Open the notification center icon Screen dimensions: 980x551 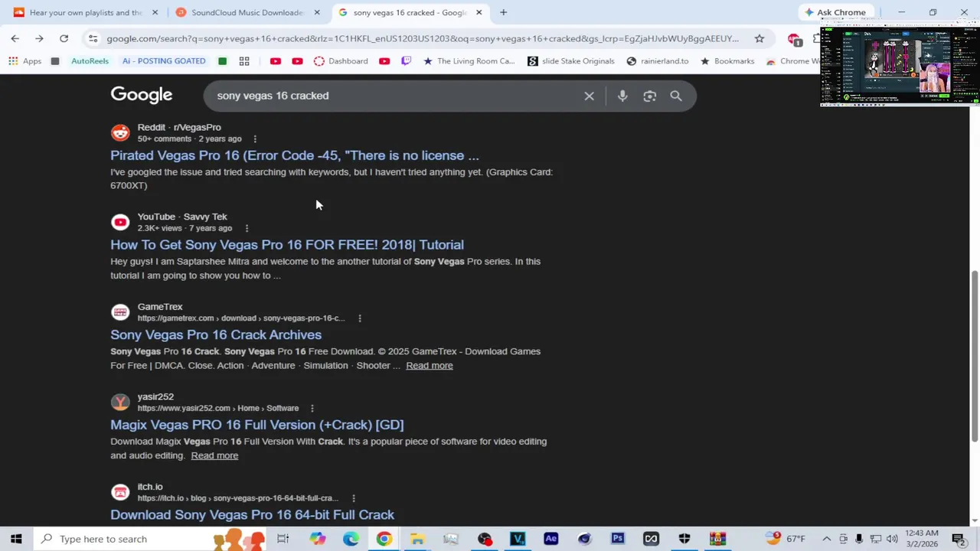pyautogui.click(x=959, y=539)
